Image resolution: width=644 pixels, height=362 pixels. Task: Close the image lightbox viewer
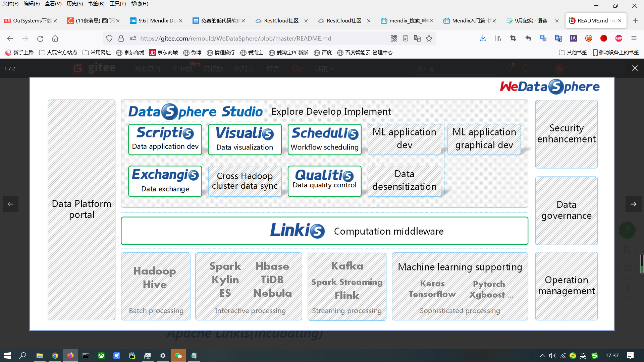[635, 68]
